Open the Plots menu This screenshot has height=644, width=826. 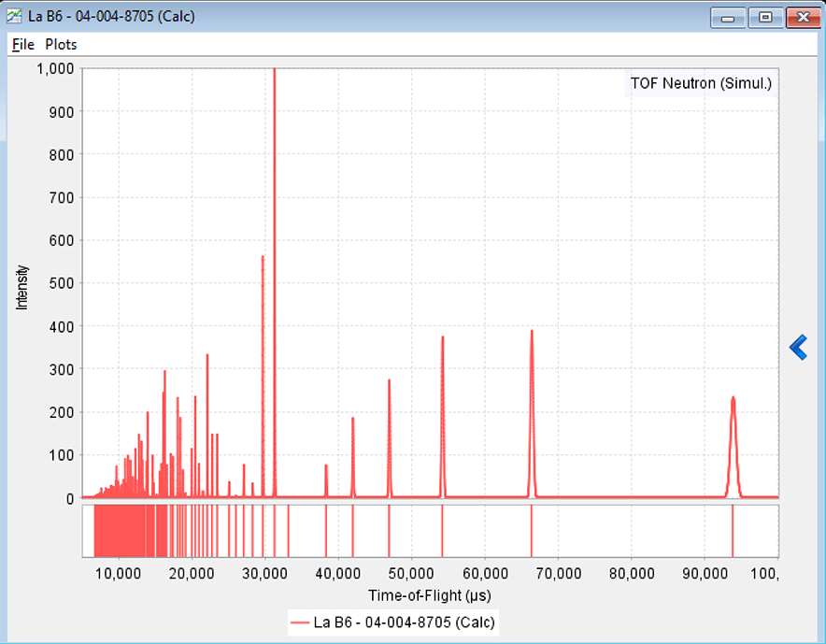(61, 45)
